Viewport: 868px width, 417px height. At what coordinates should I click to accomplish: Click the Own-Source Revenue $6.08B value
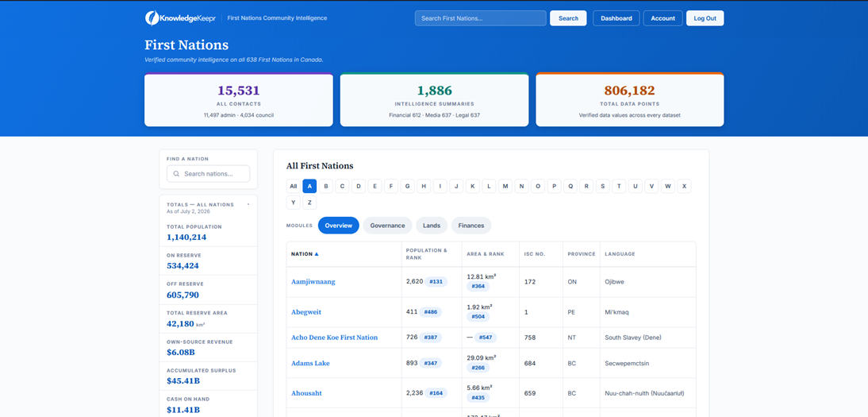(180, 353)
